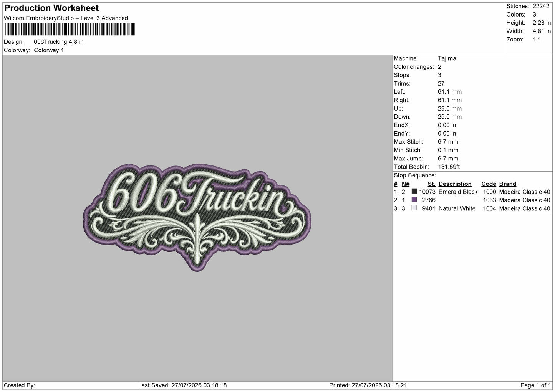Screen dimensions: 555x392
Task: Click the 'Production Worksheet' heading
Action: pos(51,8)
